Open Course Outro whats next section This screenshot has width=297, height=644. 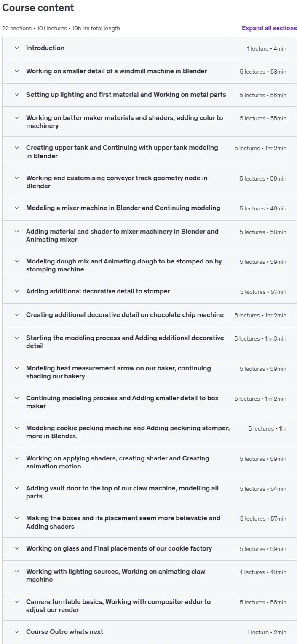pos(150,632)
